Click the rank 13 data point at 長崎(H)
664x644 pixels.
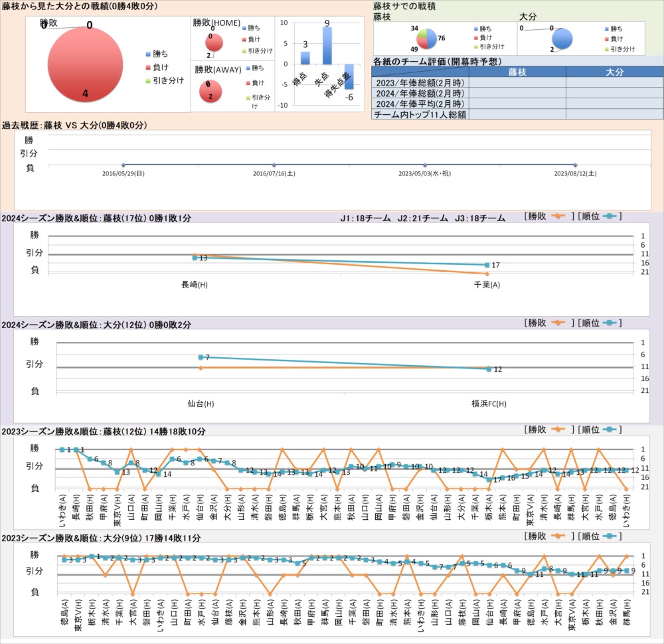click(x=195, y=258)
